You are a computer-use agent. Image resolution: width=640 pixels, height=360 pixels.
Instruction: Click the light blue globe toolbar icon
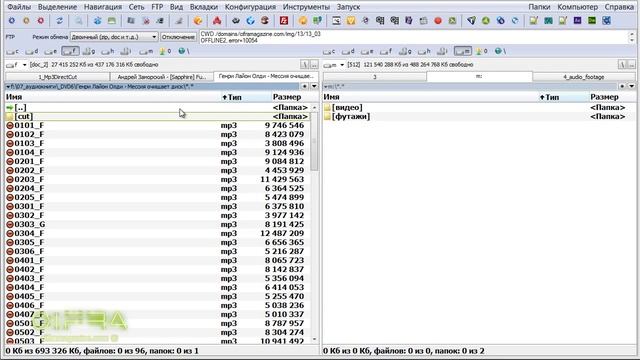point(515,20)
